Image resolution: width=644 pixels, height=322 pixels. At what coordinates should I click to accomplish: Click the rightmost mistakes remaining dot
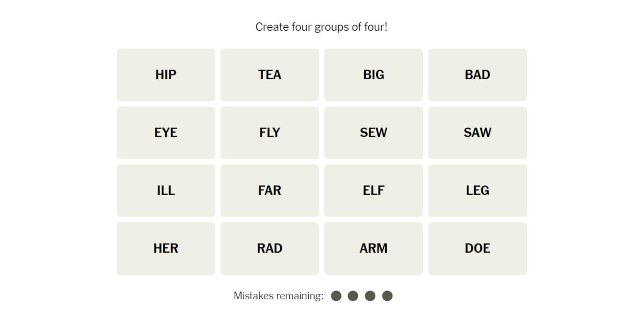pyautogui.click(x=387, y=296)
